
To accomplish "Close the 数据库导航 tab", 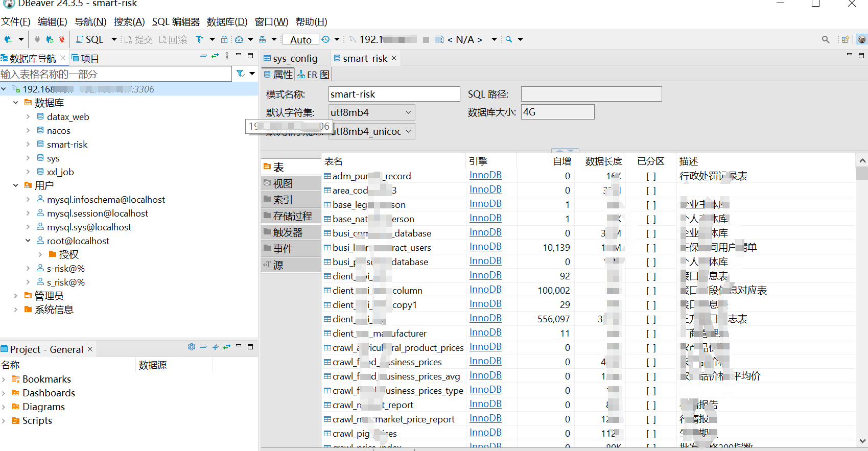I will pos(63,58).
